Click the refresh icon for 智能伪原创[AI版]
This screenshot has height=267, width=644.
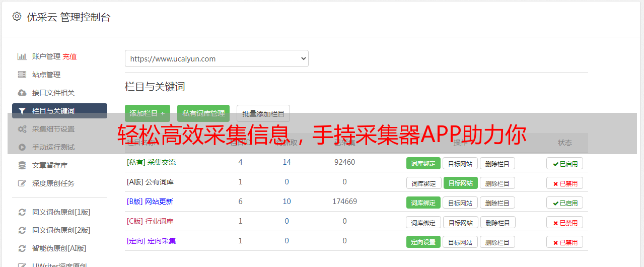[22, 248]
